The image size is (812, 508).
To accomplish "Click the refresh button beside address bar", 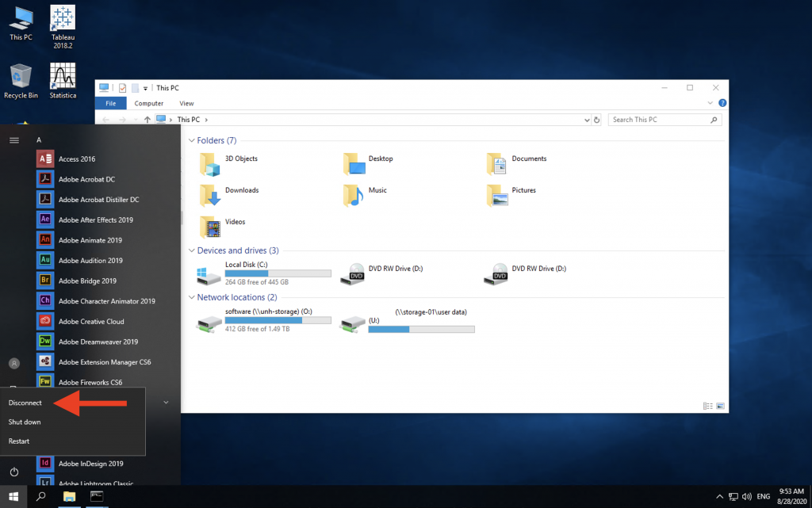I will tap(597, 120).
